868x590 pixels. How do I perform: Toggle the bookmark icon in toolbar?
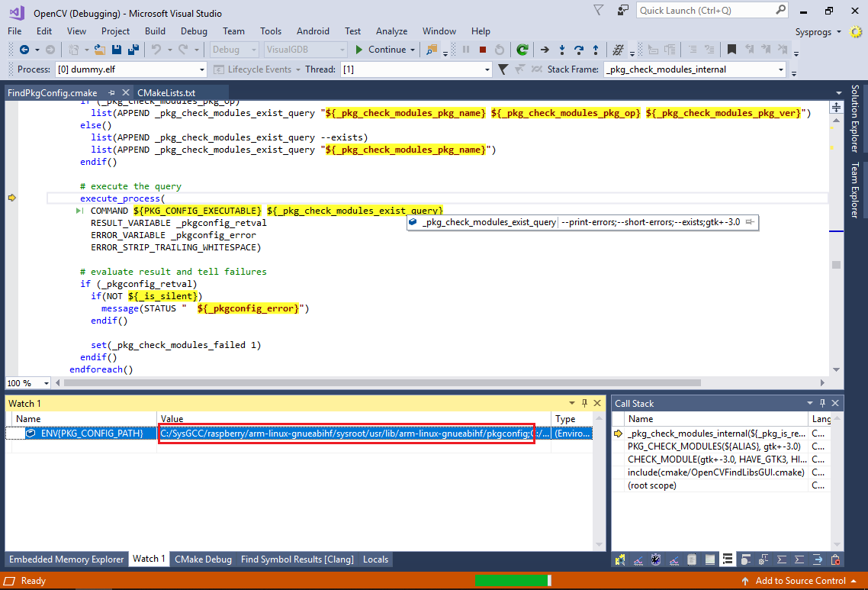point(731,50)
